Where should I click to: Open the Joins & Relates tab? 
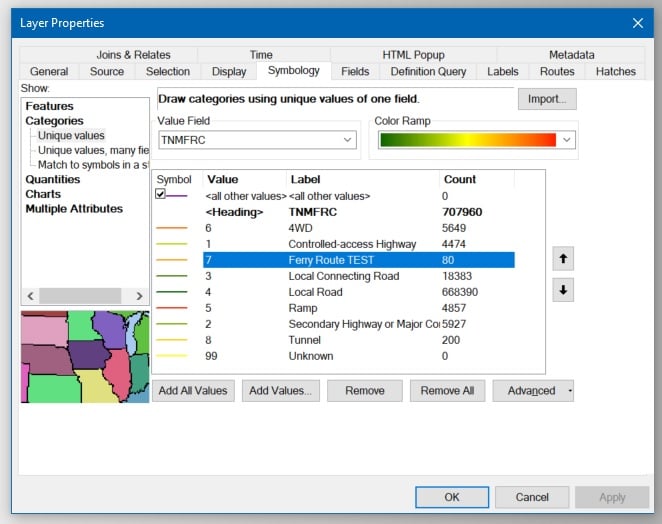[x=133, y=55]
